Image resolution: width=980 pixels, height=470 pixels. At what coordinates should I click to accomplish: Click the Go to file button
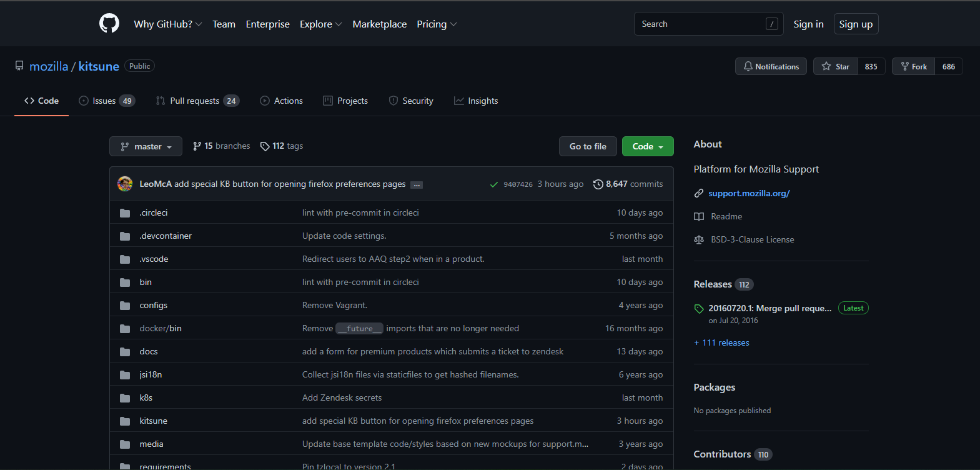pyautogui.click(x=588, y=146)
